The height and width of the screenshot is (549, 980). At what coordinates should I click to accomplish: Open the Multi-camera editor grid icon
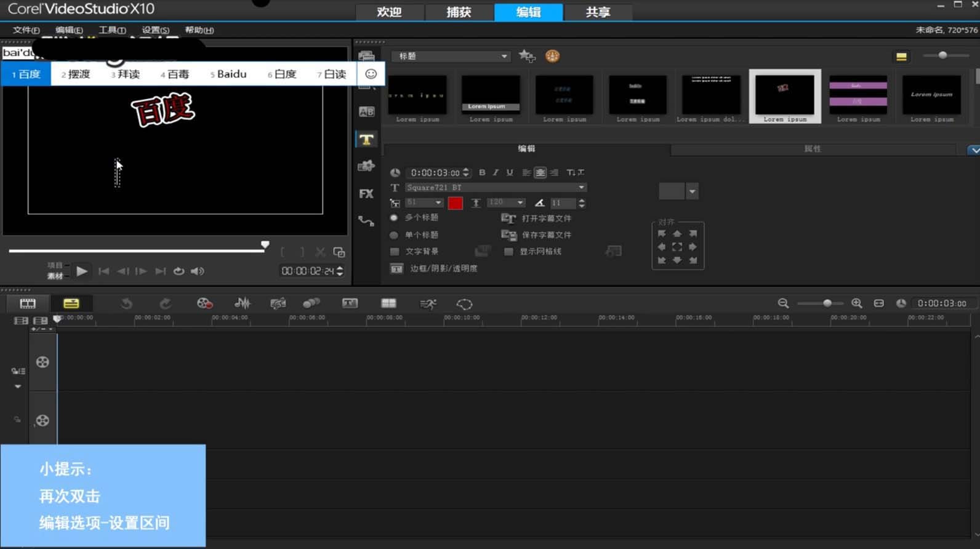(388, 303)
